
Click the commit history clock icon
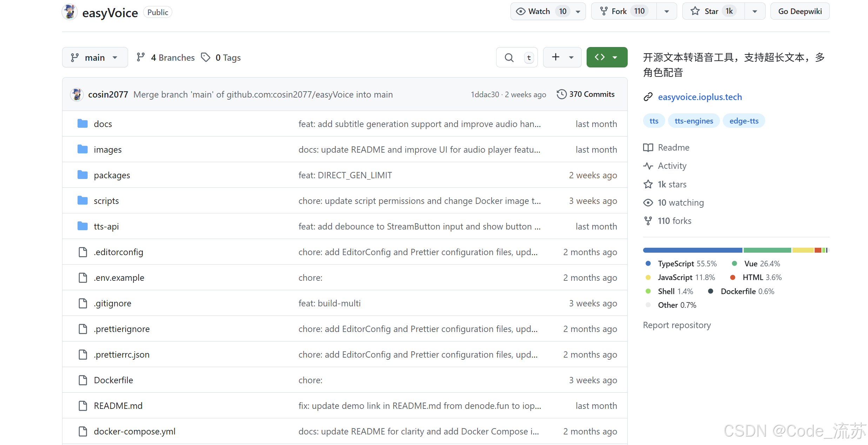[x=561, y=94]
